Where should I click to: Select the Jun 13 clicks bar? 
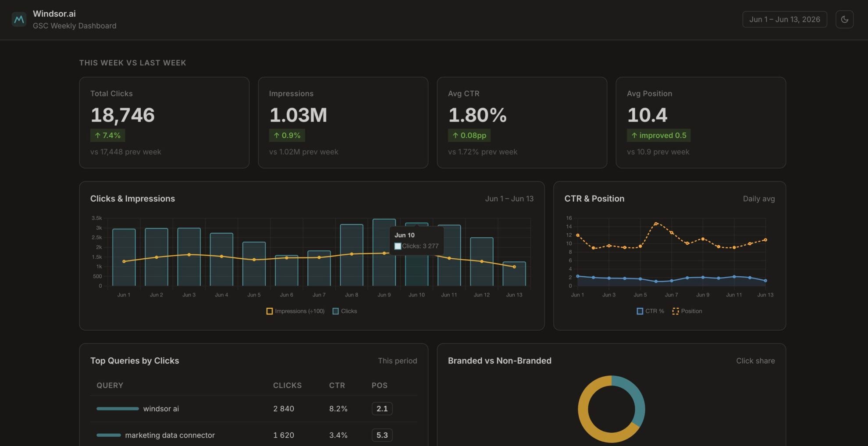(514, 274)
